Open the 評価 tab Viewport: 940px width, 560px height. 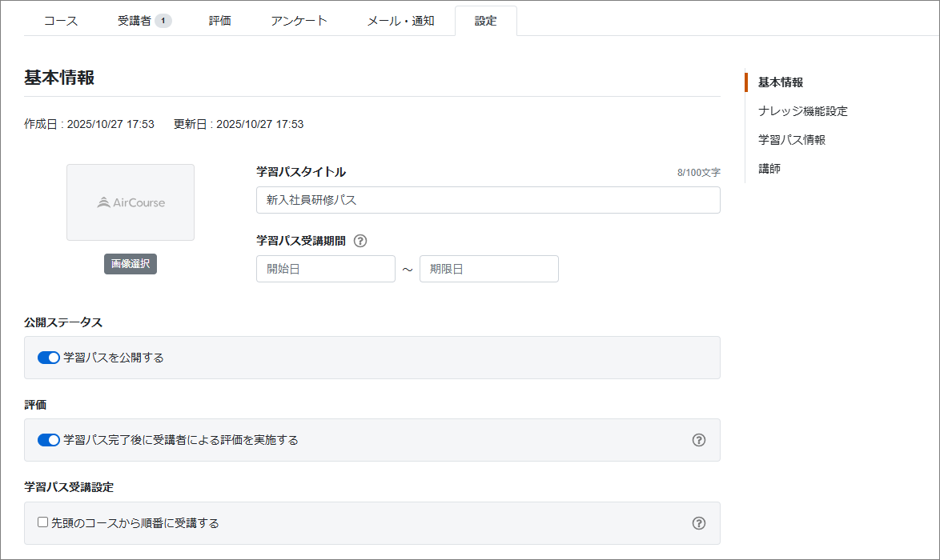220,21
